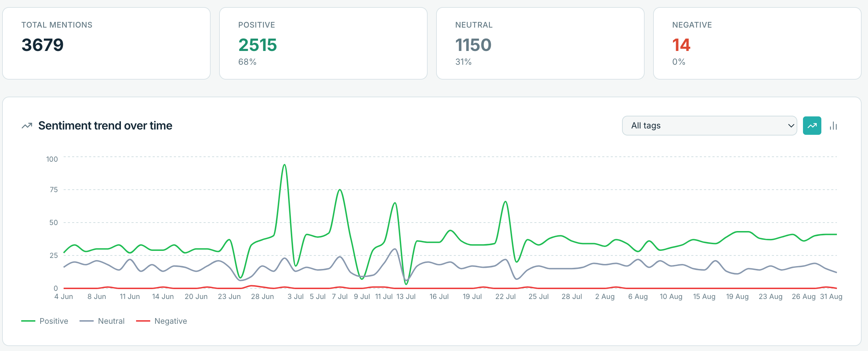Image resolution: width=868 pixels, height=351 pixels.
Task: Click the 31% value under Neutral
Action: 463,62
